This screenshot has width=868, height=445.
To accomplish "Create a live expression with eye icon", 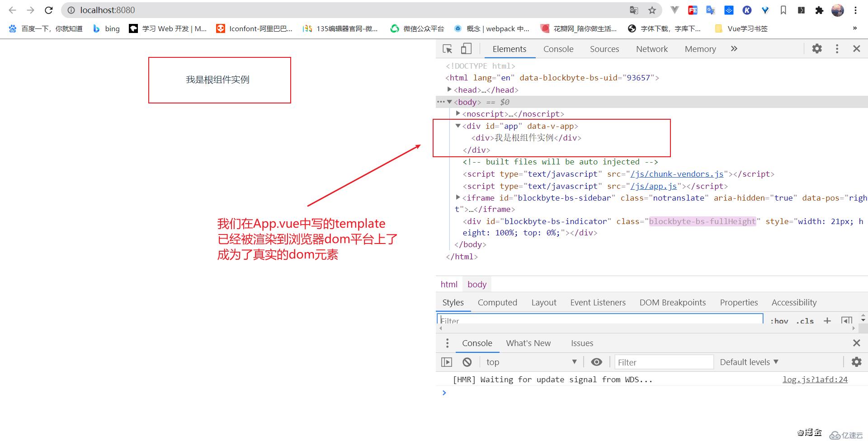I will coord(596,362).
